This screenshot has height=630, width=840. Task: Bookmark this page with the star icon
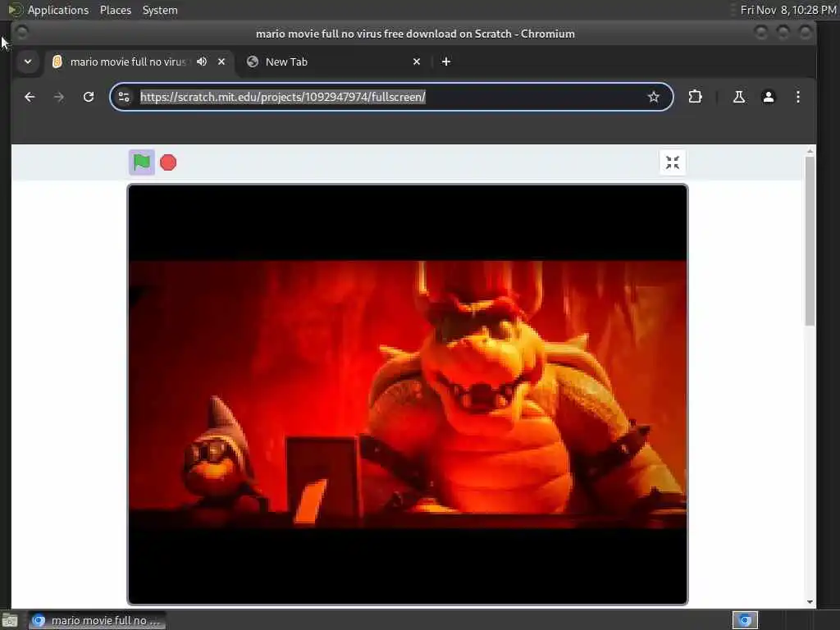(x=653, y=97)
